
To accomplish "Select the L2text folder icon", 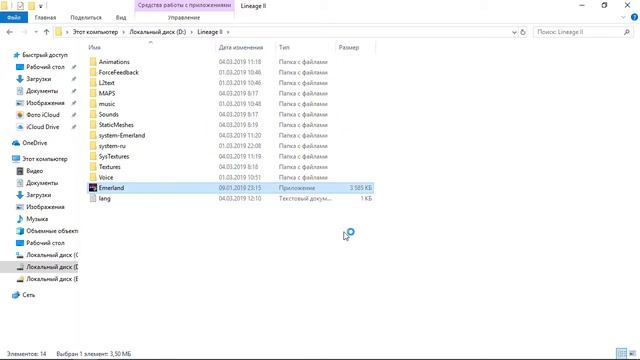I will [x=93, y=83].
